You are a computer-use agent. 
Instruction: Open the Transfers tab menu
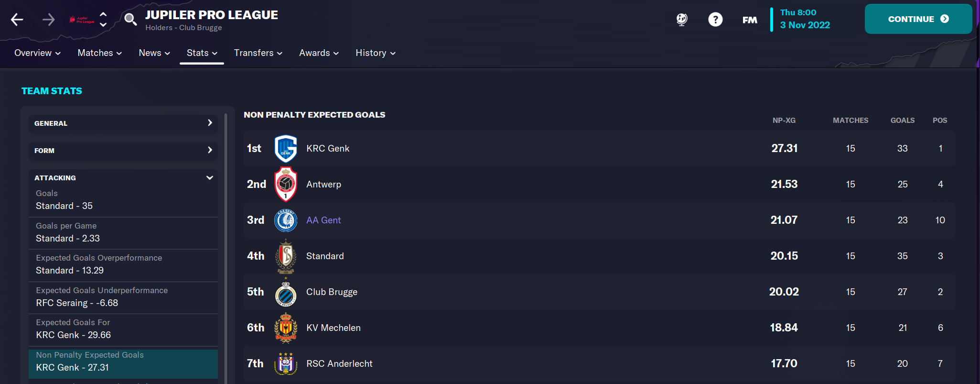click(x=258, y=53)
